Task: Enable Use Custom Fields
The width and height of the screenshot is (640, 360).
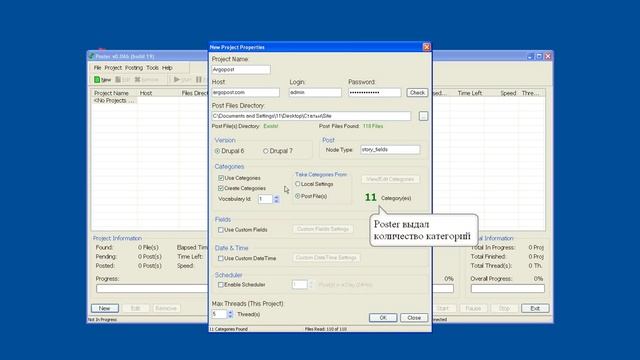Action: tap(221, 230)
